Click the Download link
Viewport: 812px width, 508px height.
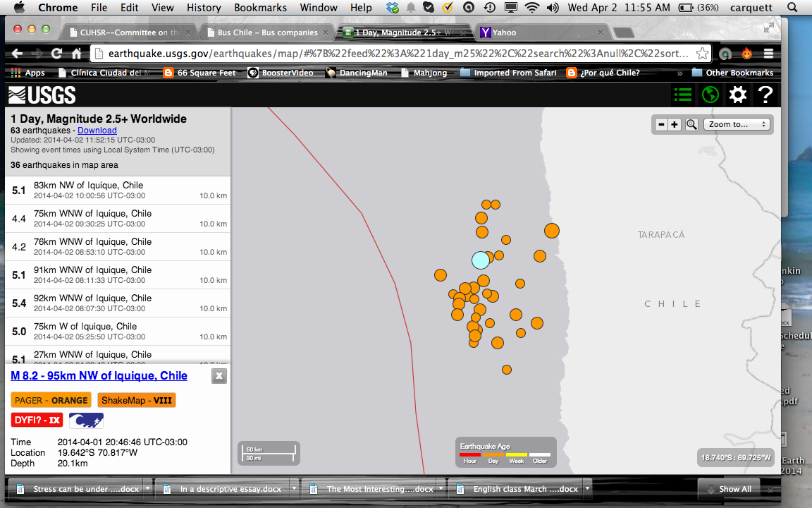(97, 131)
